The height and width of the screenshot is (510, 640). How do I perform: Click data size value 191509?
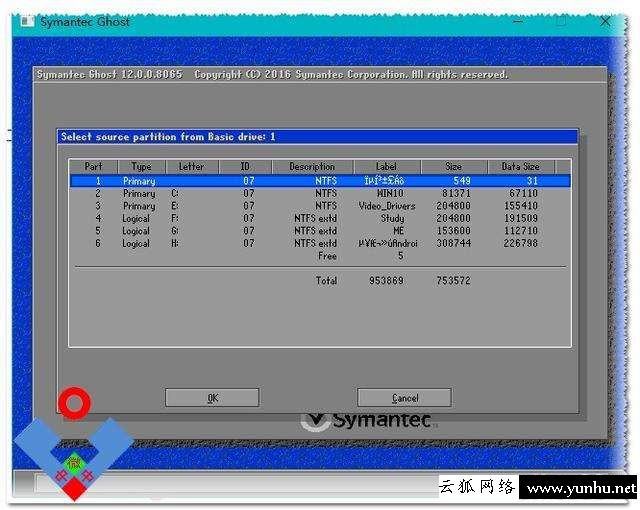(x=521, y=218)
